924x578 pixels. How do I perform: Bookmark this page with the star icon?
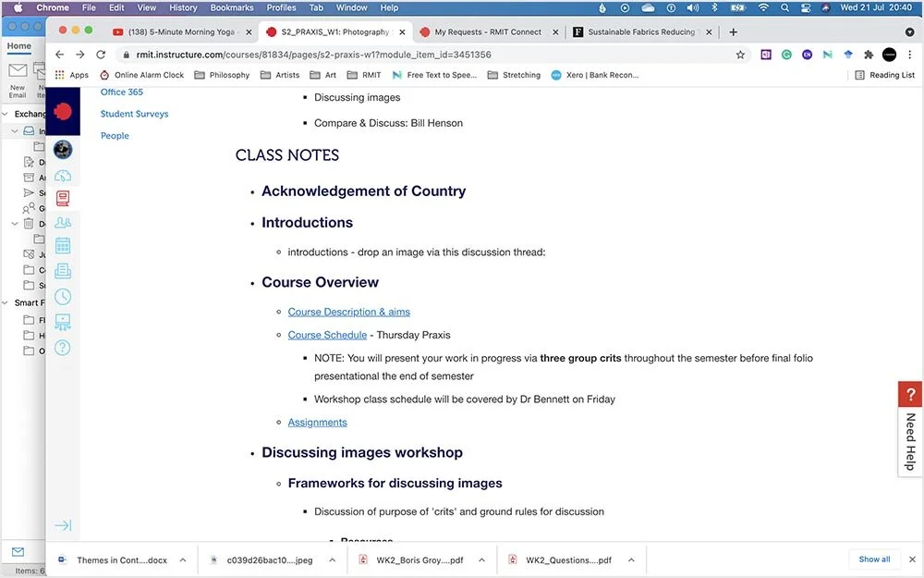pos(740,55)
